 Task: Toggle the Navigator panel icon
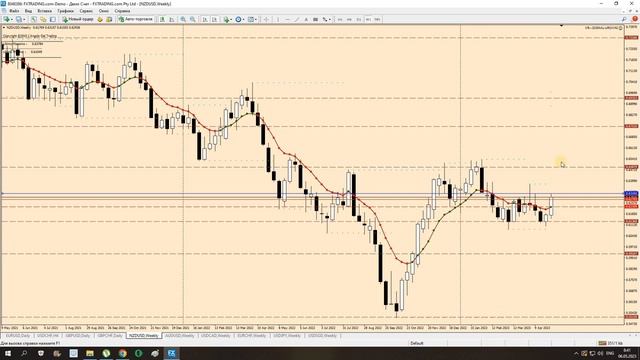(53, 19)
